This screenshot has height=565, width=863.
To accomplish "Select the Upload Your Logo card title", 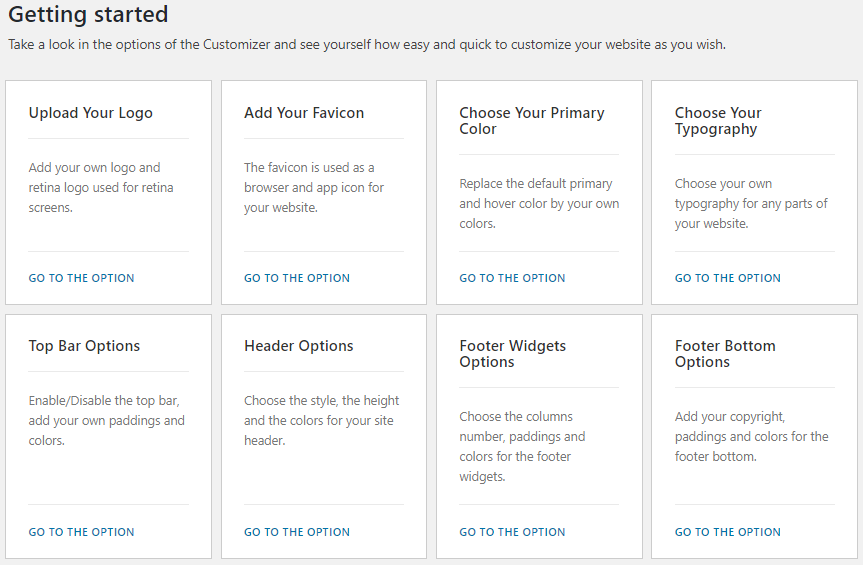I will point(91,113).
